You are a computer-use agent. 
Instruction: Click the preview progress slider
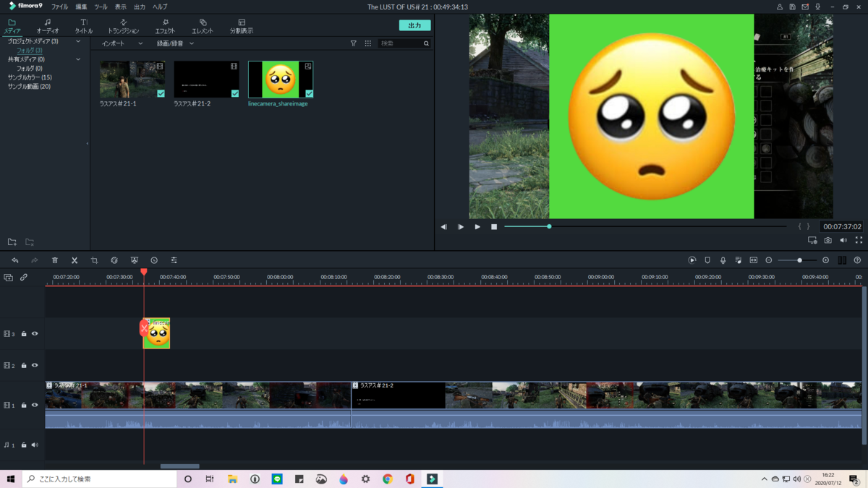click(645, 227)
